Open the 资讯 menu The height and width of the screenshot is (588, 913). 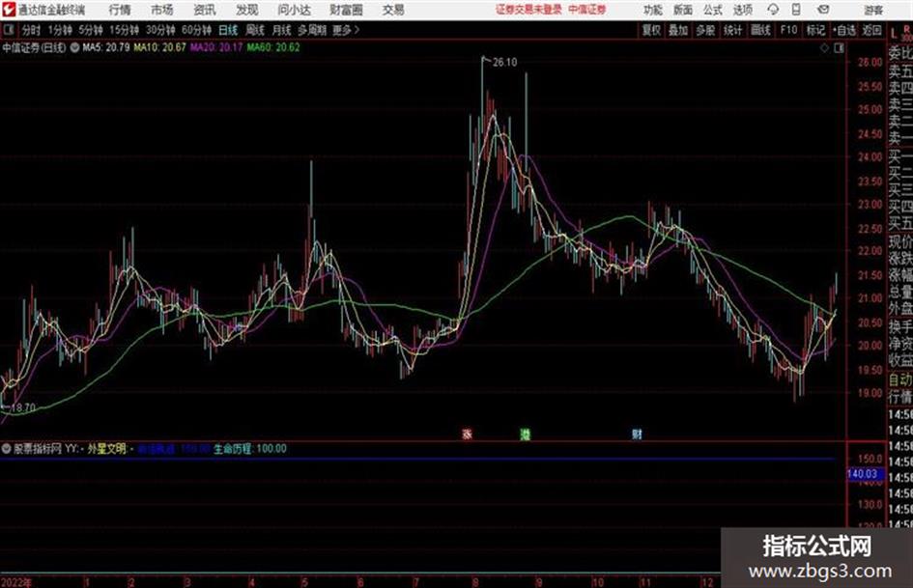click(205, 10)
